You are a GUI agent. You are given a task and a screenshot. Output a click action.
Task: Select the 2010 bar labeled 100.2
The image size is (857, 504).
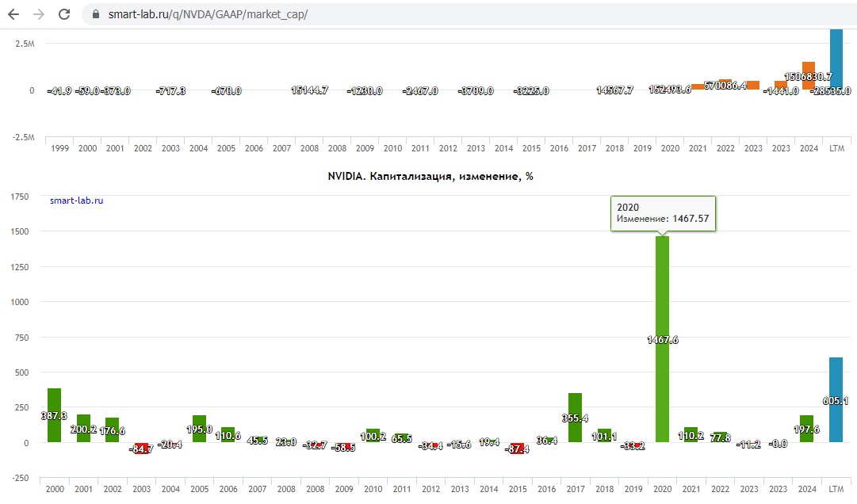[x=373, y=435]
